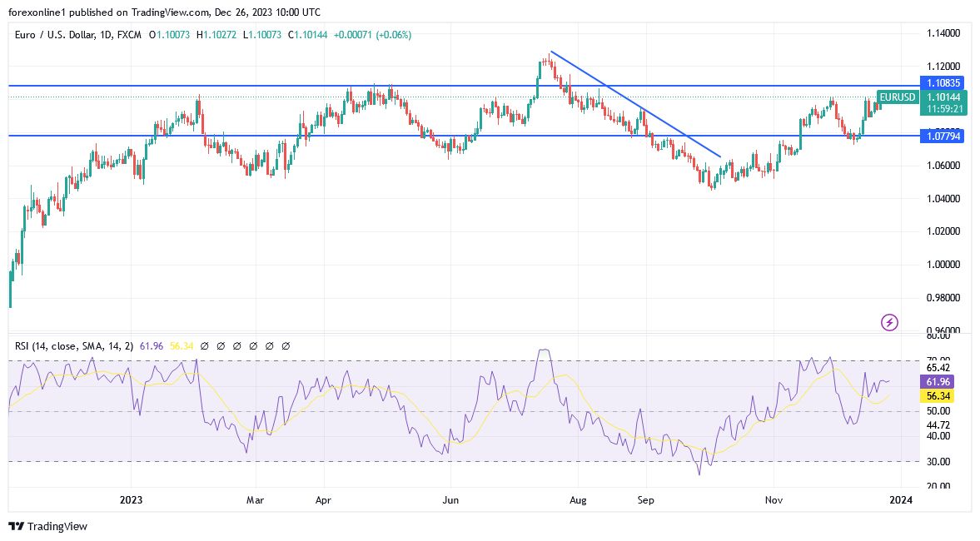
Task: Click the green 1.10144 current price label
Action: pos(942,97)
